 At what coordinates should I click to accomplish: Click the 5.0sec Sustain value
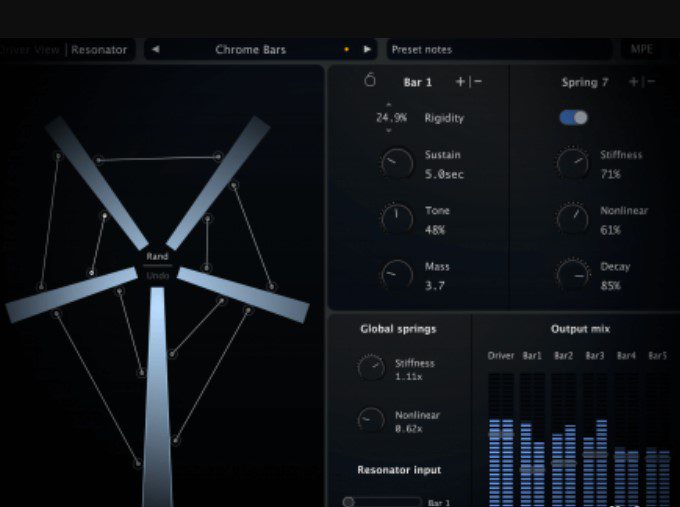[444, 174]
